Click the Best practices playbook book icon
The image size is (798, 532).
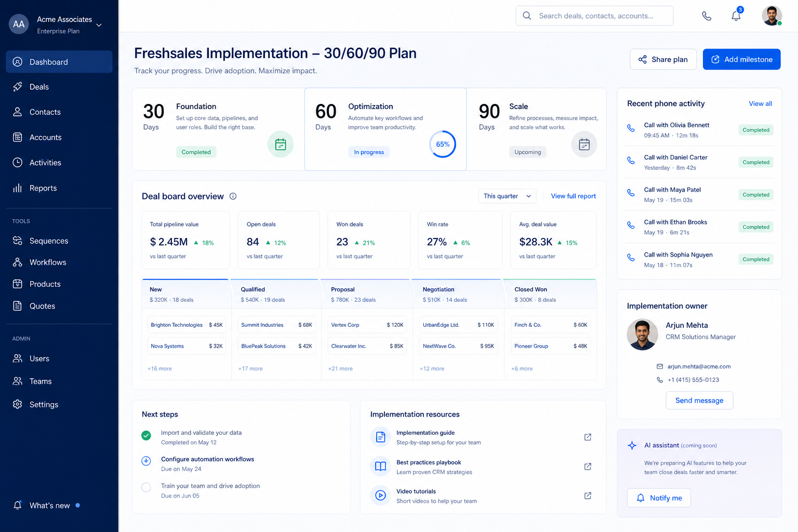tap(381, 467)
